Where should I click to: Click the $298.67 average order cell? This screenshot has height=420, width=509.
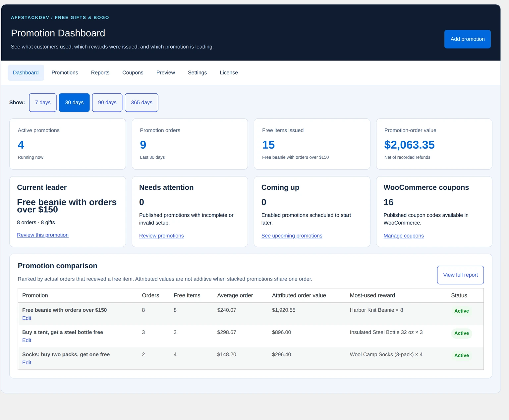pos(227,332)
